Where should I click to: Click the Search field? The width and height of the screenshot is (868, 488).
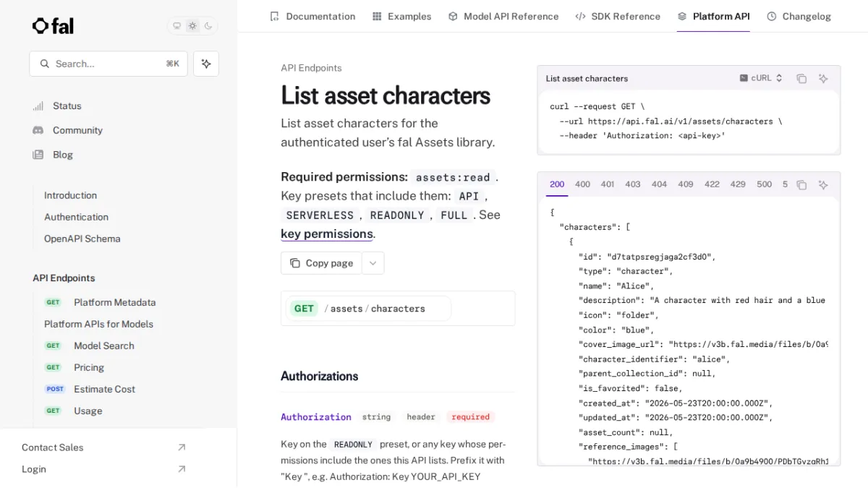coord(109,64)
